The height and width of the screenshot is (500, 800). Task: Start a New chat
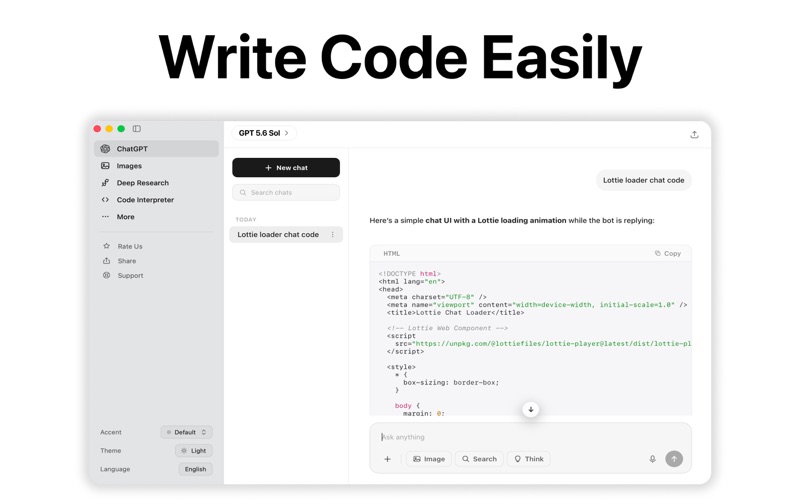[286, 167]
